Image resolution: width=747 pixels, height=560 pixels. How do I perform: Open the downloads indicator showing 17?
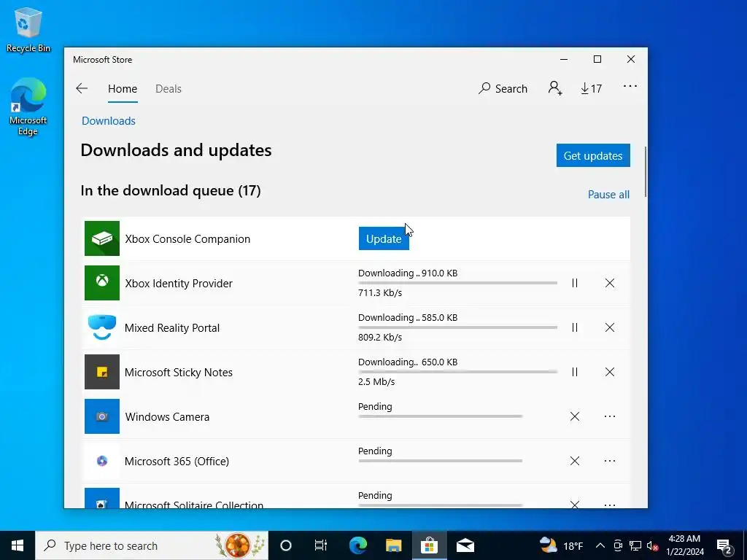click(591, 88)
